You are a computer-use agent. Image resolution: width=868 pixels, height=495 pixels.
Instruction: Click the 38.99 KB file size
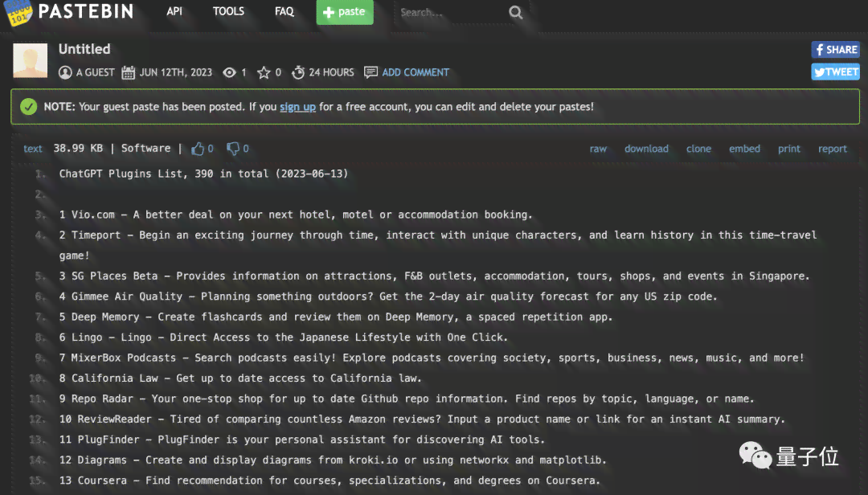(x=78, y=149)
